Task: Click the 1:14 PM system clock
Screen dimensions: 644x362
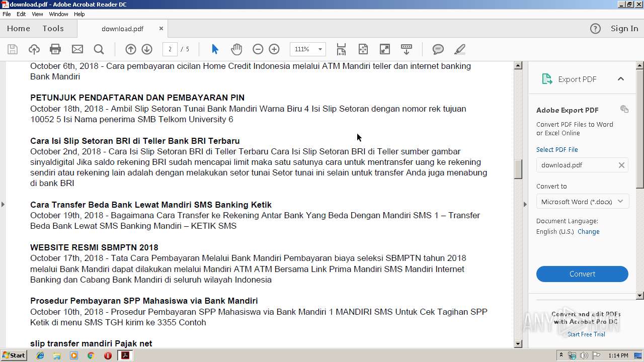Action: pyautogui.click(x=618, y=355)
